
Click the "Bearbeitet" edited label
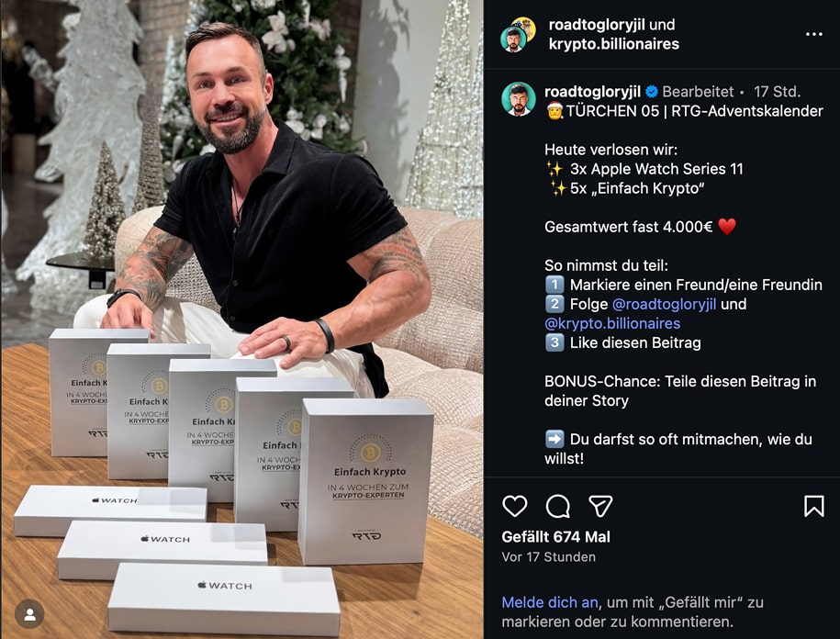pyautogui.click(x=698, y=92)
